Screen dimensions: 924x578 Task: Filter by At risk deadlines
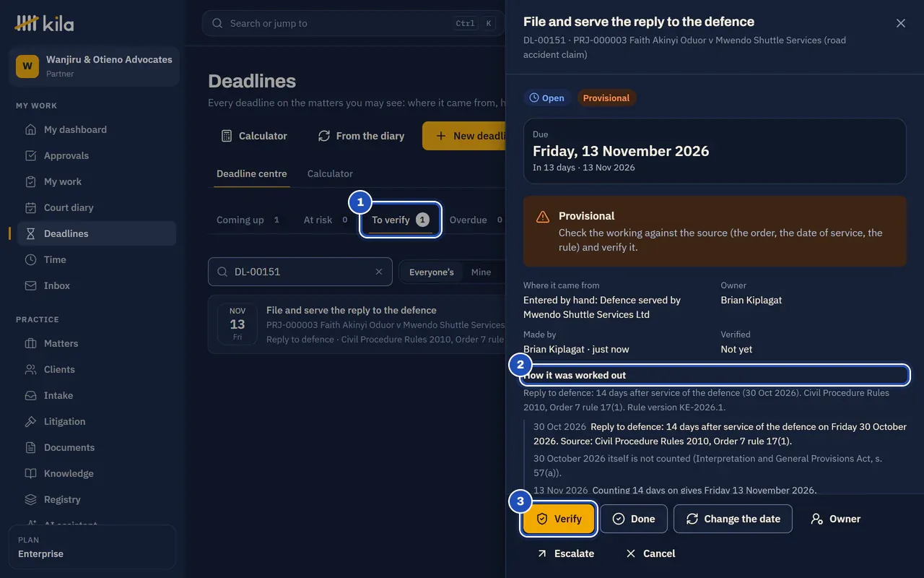(326, 220)
